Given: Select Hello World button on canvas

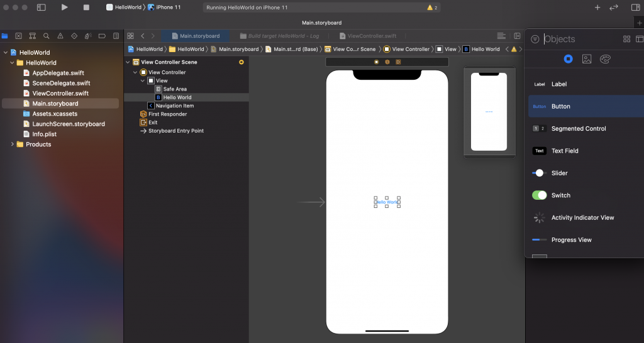Looking at the screenshot, I should click(x=387, y=202).
